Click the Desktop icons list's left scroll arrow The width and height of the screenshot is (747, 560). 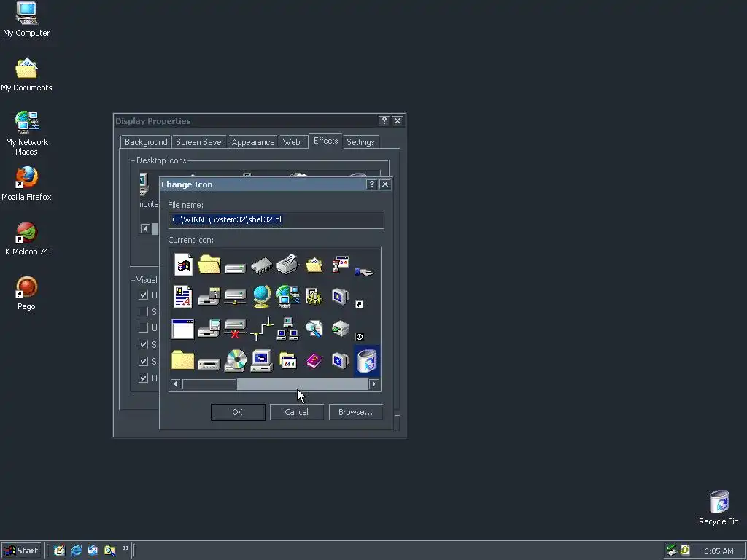[x=145, y=228]
